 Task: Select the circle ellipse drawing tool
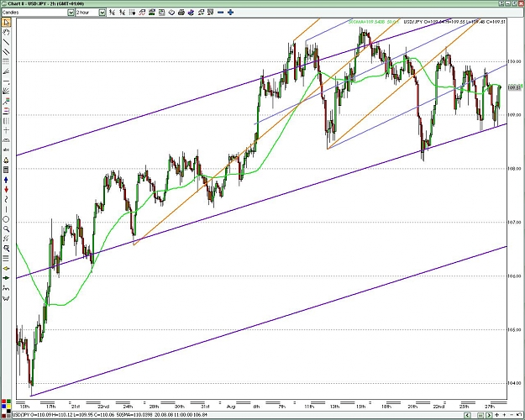pyautogui.click(x=6, y=219)
